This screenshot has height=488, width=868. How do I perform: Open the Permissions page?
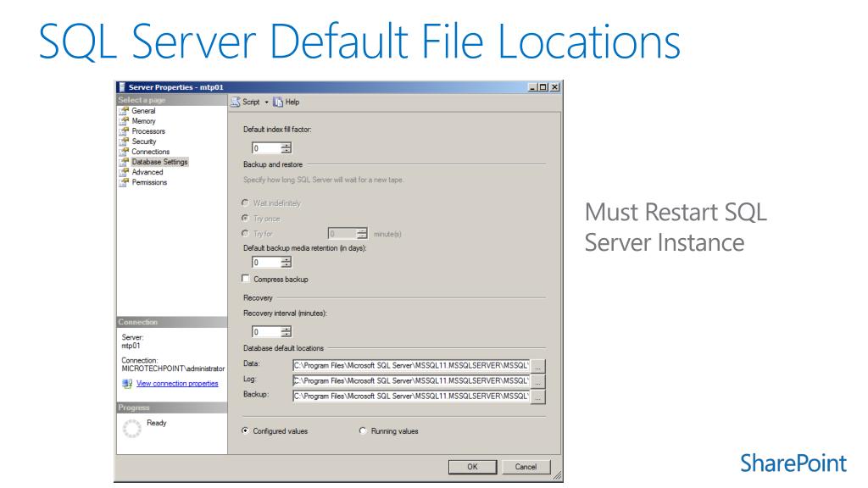coord(149,183)
